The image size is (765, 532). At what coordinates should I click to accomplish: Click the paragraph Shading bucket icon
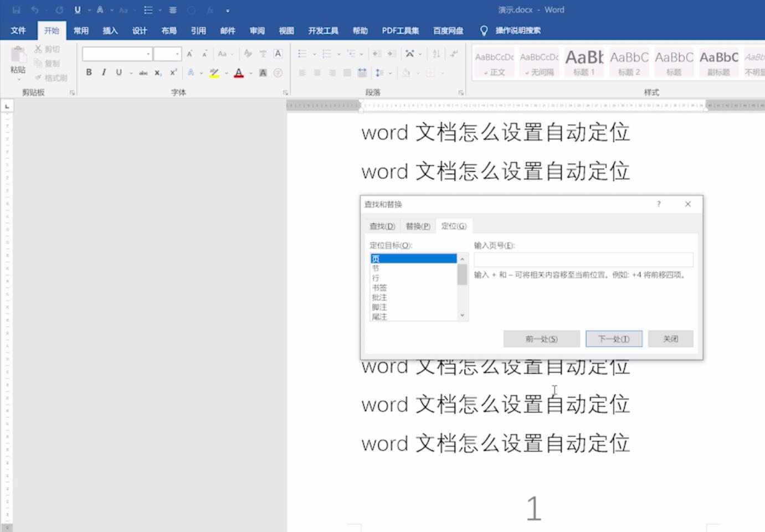pyautogui.click(x=406, y=73)
